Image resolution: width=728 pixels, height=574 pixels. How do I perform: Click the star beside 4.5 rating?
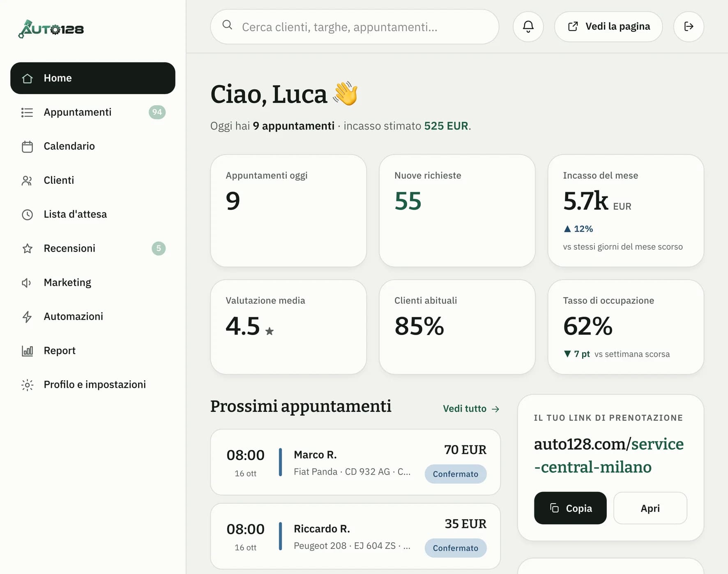tap(270, 331)
